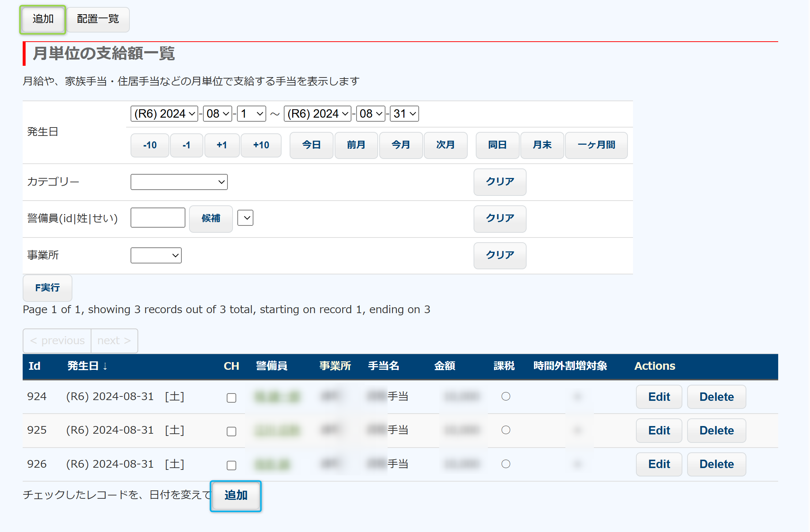Image resolution: width=810 pixels, height=532 pixels.
Task: Open the 配置一覧 page
Action: click(98, 19)
